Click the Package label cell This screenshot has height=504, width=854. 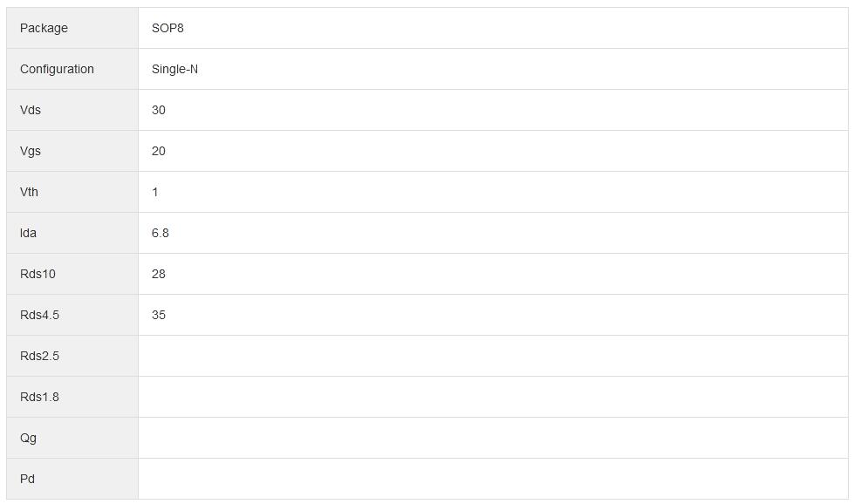point(44,28)
